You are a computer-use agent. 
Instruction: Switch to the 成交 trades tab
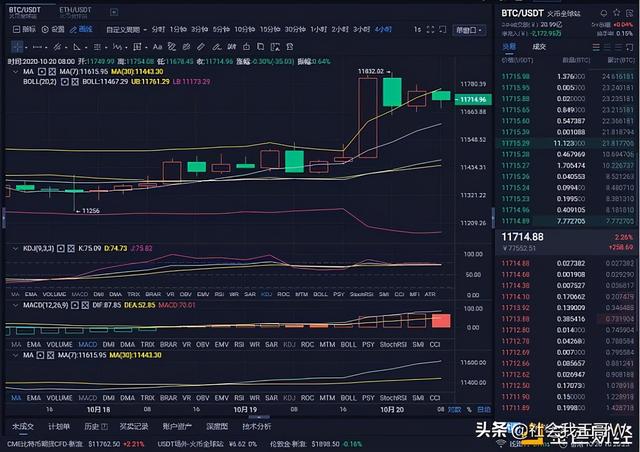click(x=539, y=47)
